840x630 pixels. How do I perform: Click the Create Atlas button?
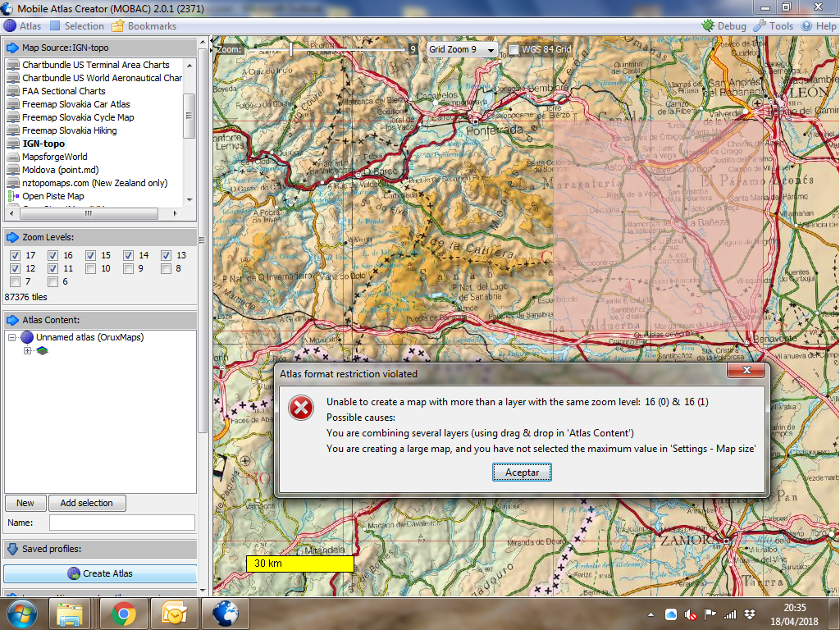(x=100, y=573)
